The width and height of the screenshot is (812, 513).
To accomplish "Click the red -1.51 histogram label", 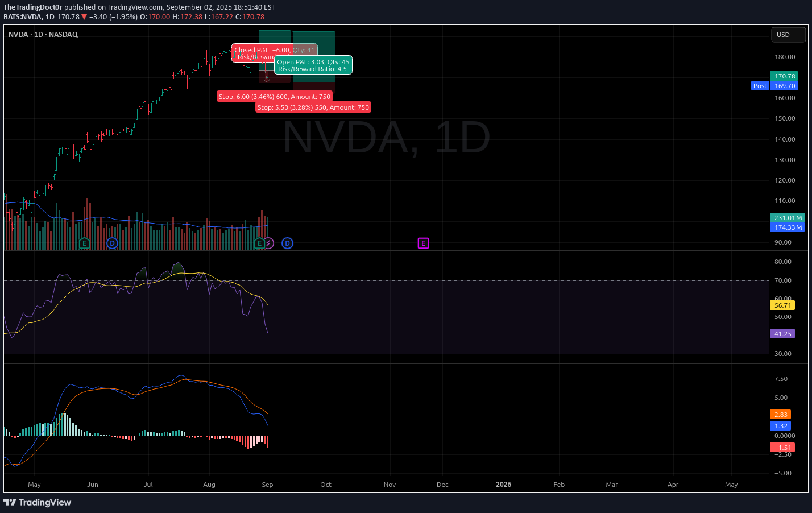I will (x=782, y=448).
